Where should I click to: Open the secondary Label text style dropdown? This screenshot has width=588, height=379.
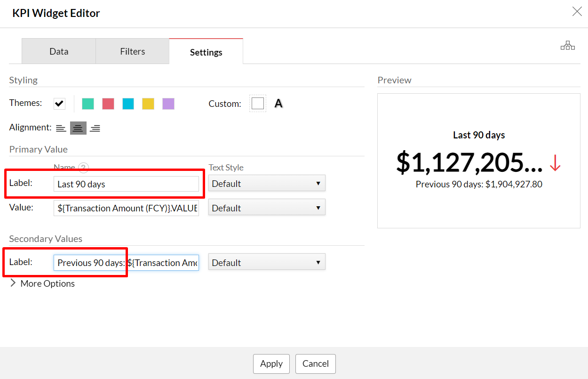(266, 263)
